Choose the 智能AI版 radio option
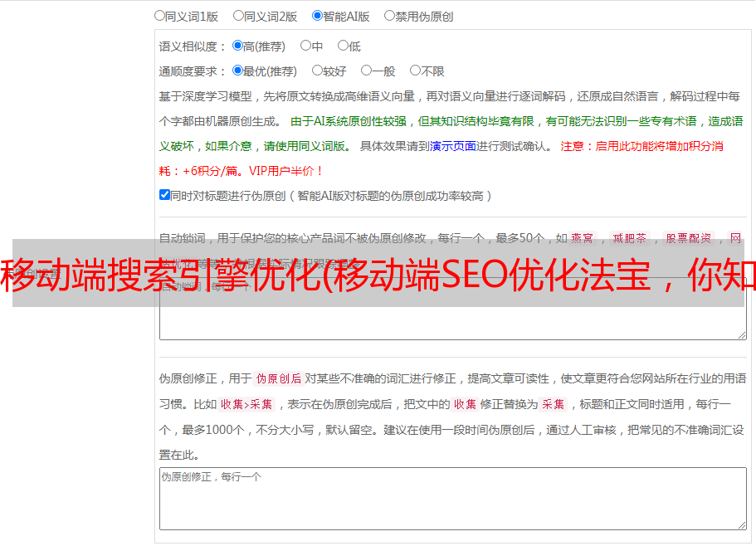The width and height of the screenshot is (756, 546). pos(317,16)
